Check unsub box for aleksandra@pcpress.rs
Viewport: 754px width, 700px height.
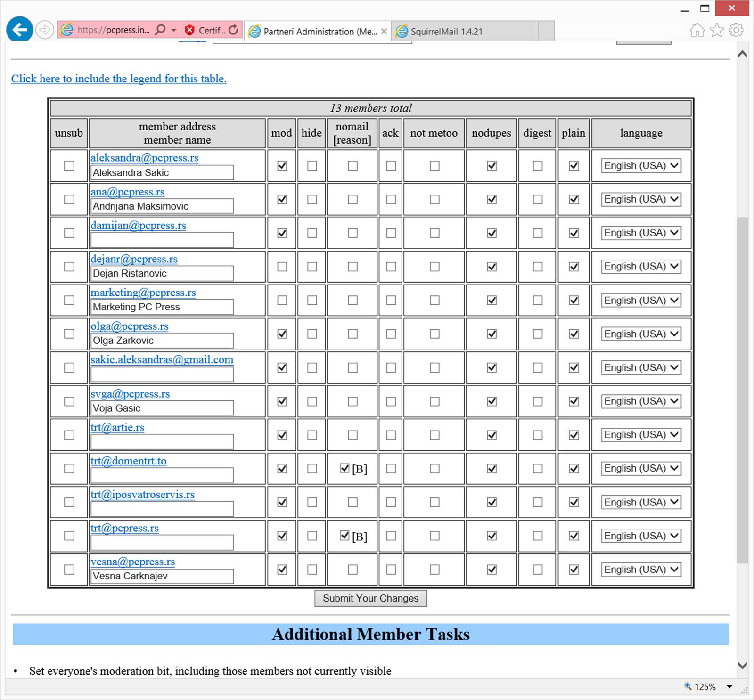[69, 166]
